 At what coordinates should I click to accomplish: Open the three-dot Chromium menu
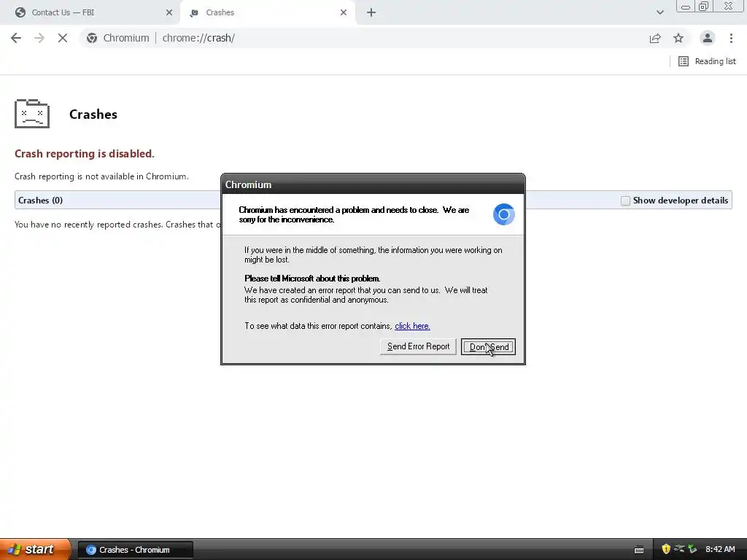point(731,38)
